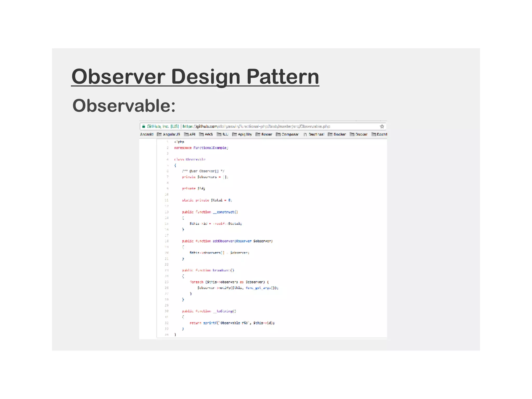Click 'namespace FunctionalExample;' code line
This screenshot has width=532, height=399.
click(x=201, y=148)
